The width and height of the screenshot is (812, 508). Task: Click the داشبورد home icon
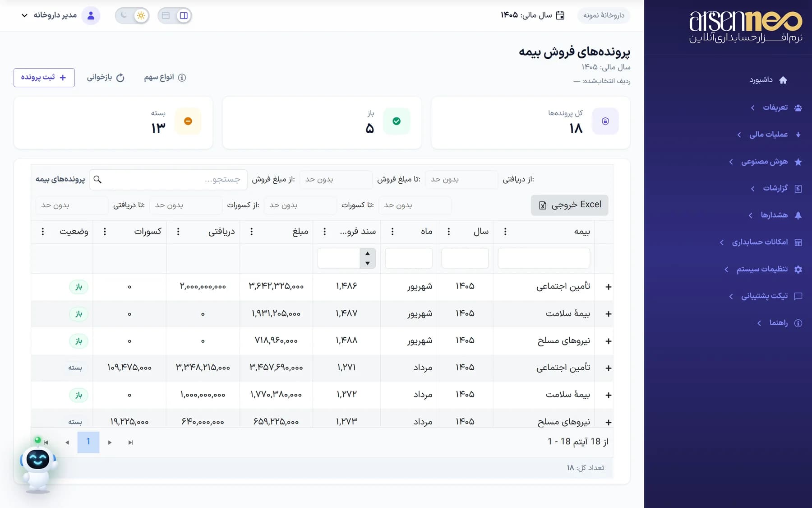783,80
